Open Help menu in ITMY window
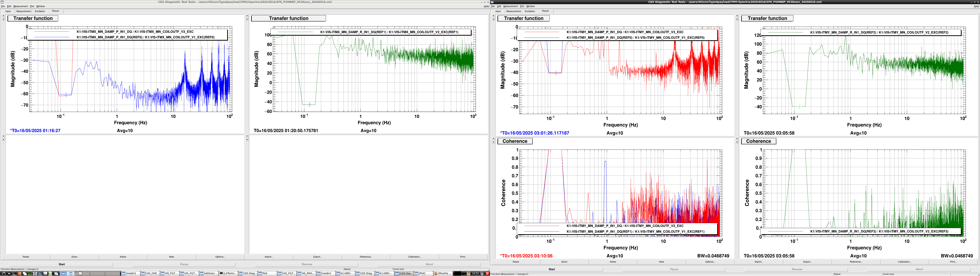980x276 pixels. tap(977, 6)
